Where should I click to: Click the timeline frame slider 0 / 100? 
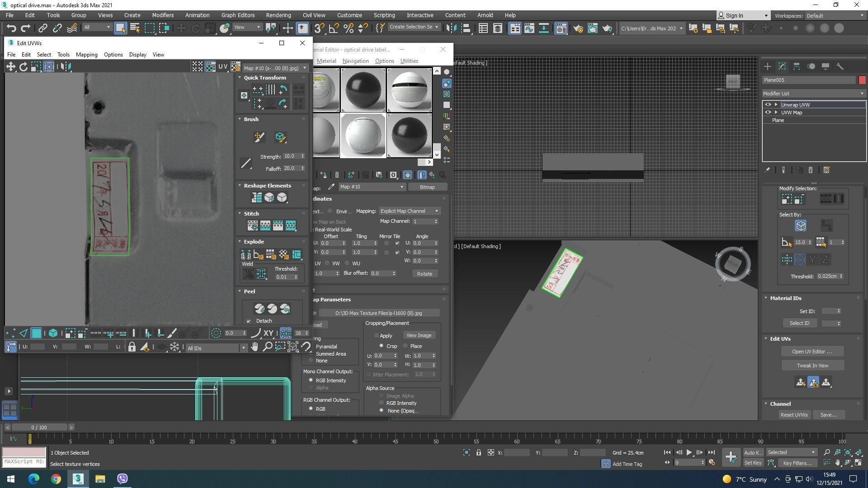coord(39,427)
